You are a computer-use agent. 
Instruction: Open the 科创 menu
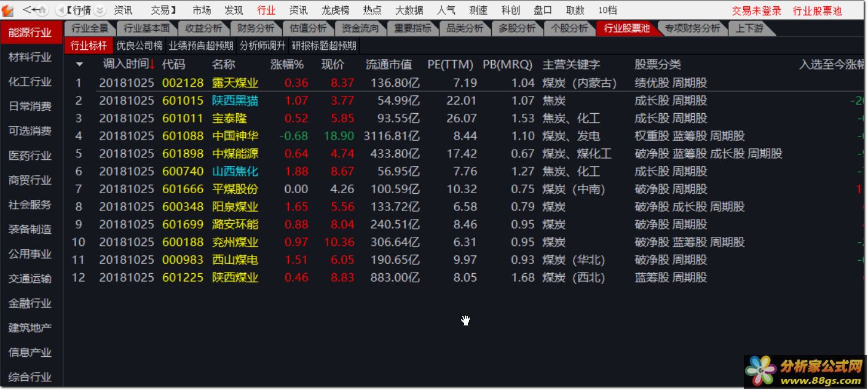510,10
